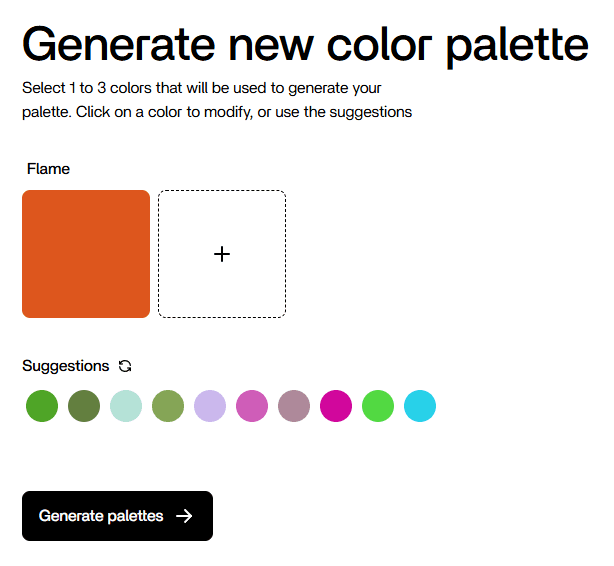Refresh the color suggestions
This screenshot has height=566, width=614.
coord(125,366)
